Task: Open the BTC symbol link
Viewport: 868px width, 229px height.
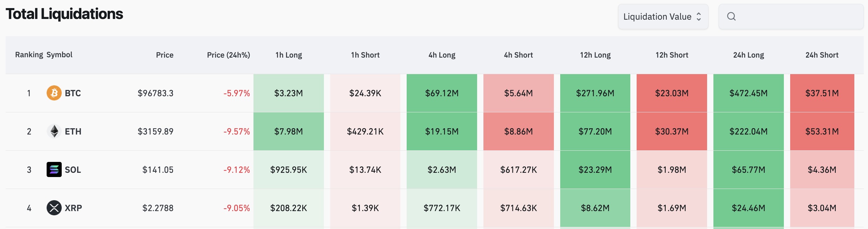Action: [x=73, y=93]
